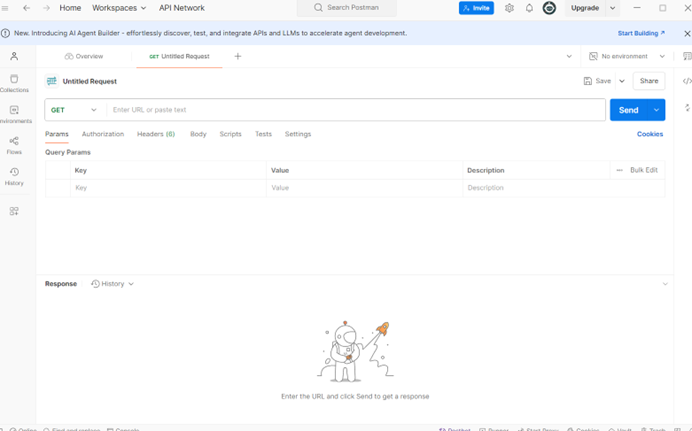Click the HTTP request type icon
The height and width of the screenshot is (431, 692).
52,81
